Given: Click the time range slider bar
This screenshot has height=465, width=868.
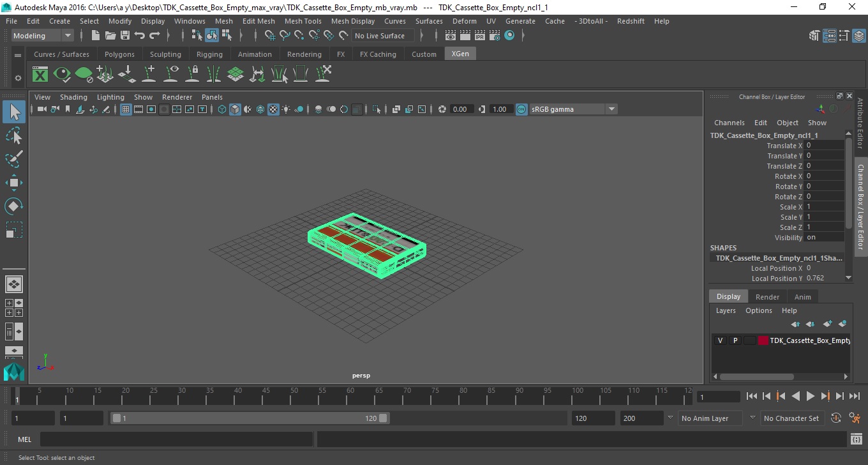Looking at the screenshot, I should click(x=249, y=418).
